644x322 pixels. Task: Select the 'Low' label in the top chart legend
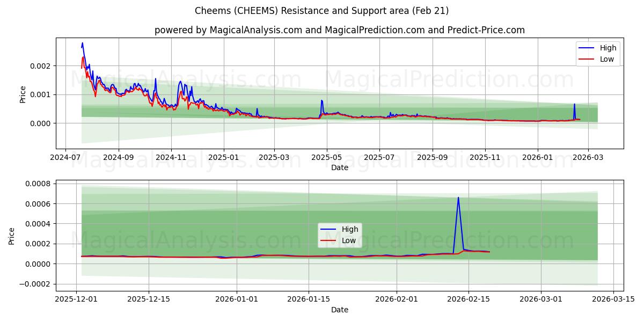point(607,59)
